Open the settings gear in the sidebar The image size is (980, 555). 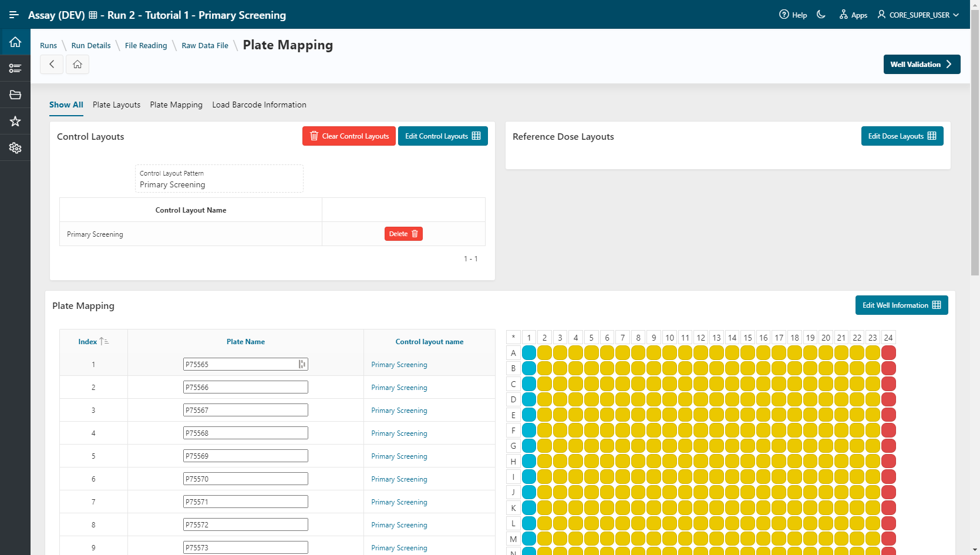tap(15, 148)
